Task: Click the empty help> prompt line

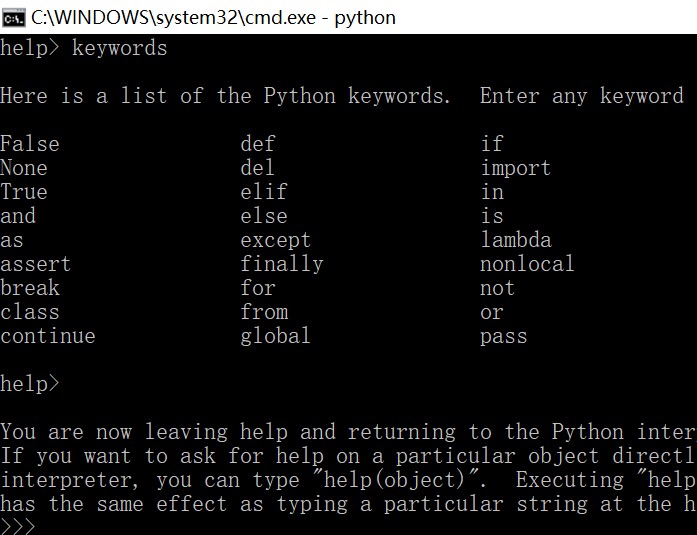Action: tap(30, 383)
